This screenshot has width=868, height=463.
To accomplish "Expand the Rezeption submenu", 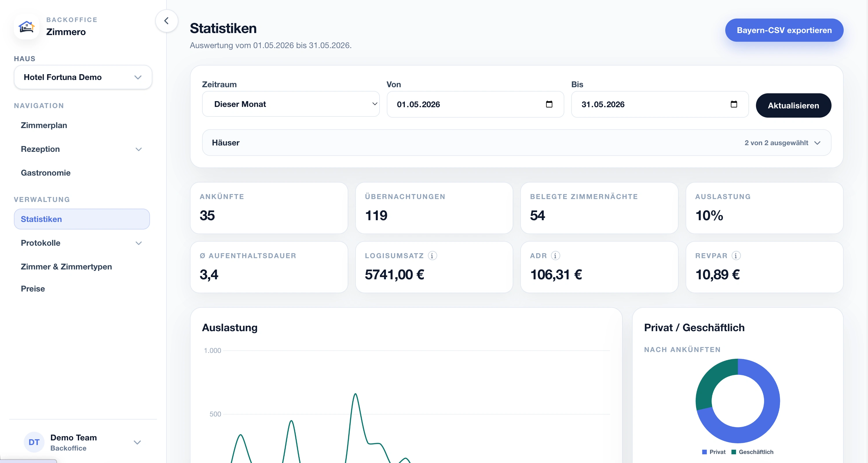I will coord(138,149).
